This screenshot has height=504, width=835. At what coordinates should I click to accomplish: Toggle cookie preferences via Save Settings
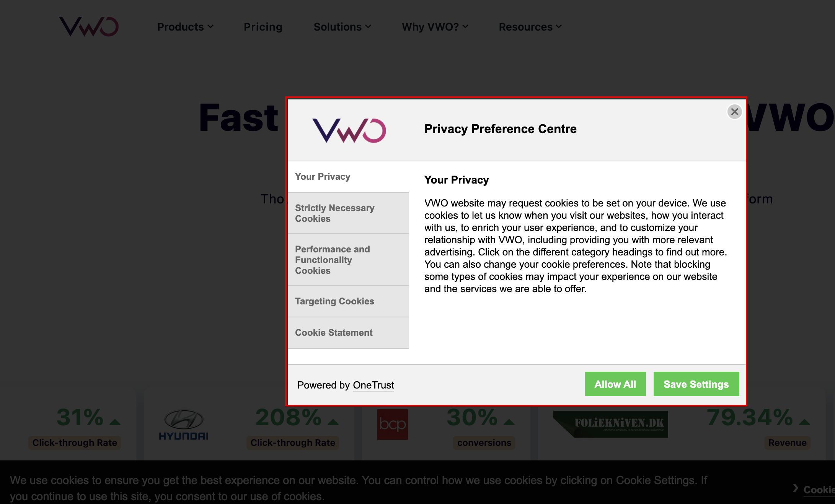pyautogui.click(x=696, y=384)
